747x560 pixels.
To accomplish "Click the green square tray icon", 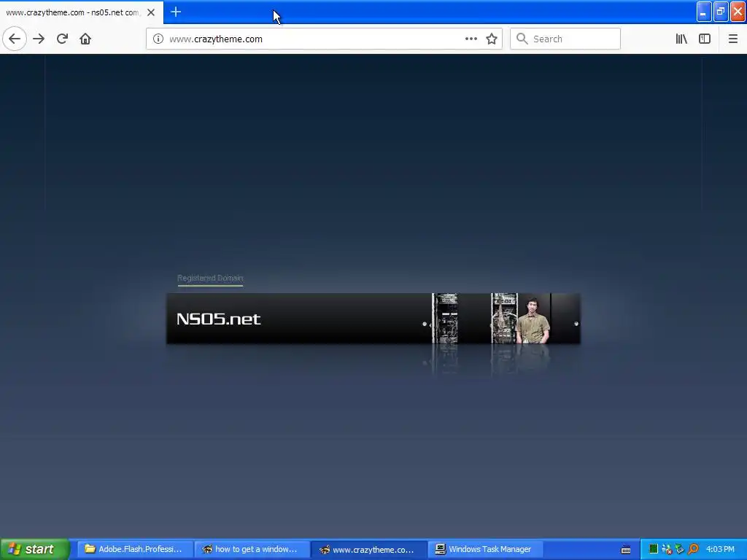I will [654, 549].
